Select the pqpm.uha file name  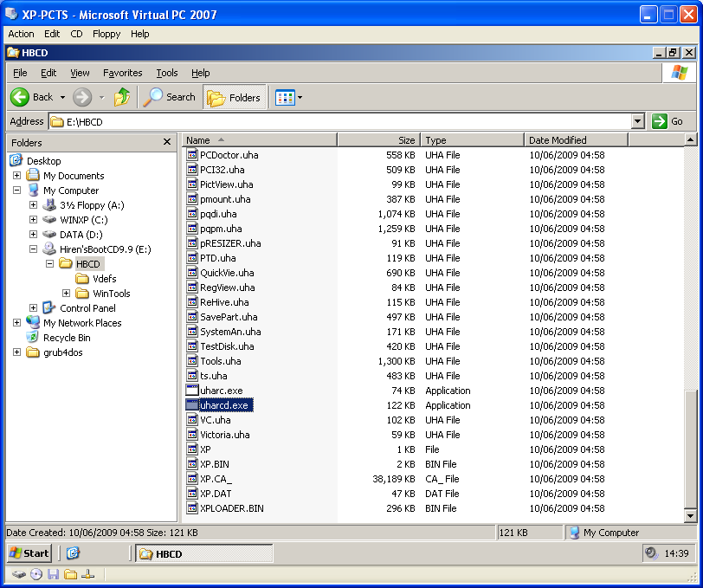tap(221, 229)
